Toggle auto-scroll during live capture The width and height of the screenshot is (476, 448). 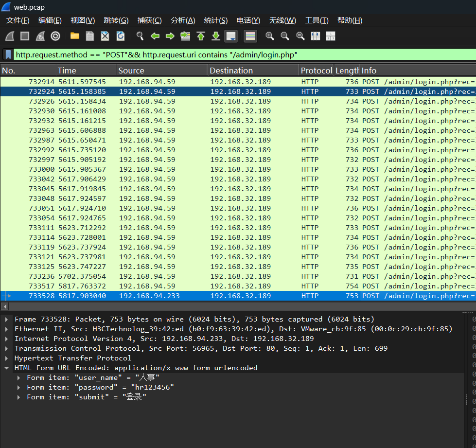click(231, 36)
